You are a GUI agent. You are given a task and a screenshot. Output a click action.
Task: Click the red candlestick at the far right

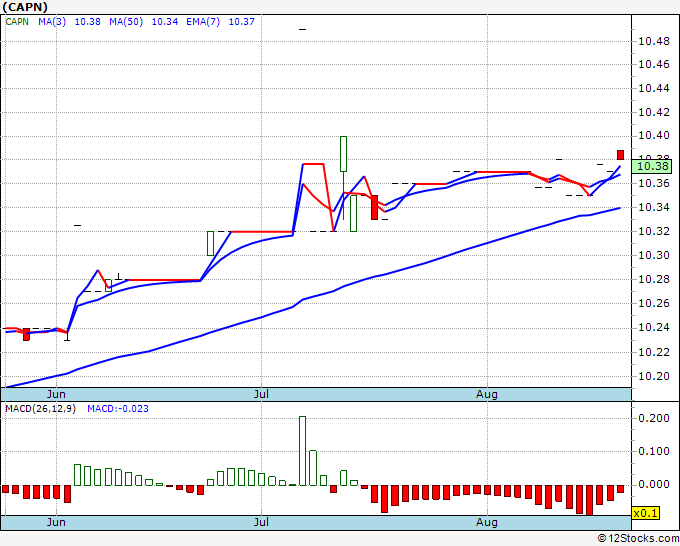pyautogui.click(x=621, y=155)
